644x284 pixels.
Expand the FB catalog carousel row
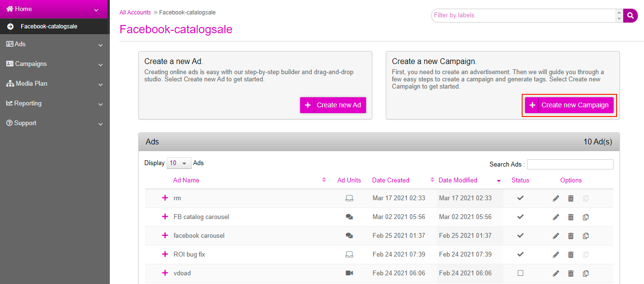[165, 217]
